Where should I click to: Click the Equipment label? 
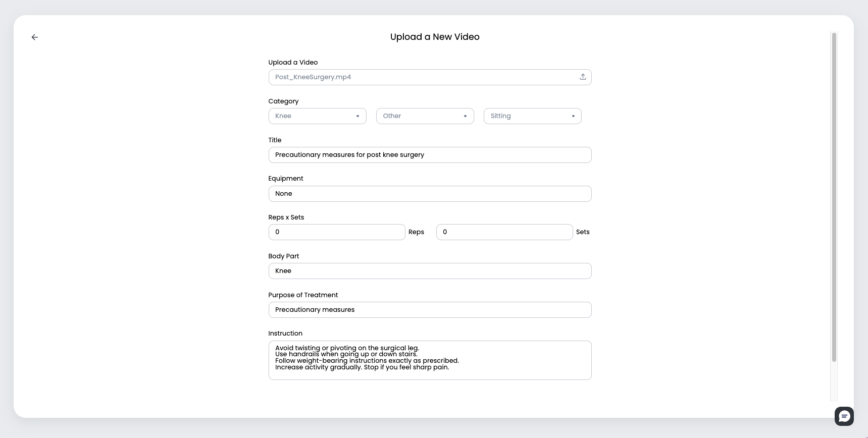(x=286, y=179)
